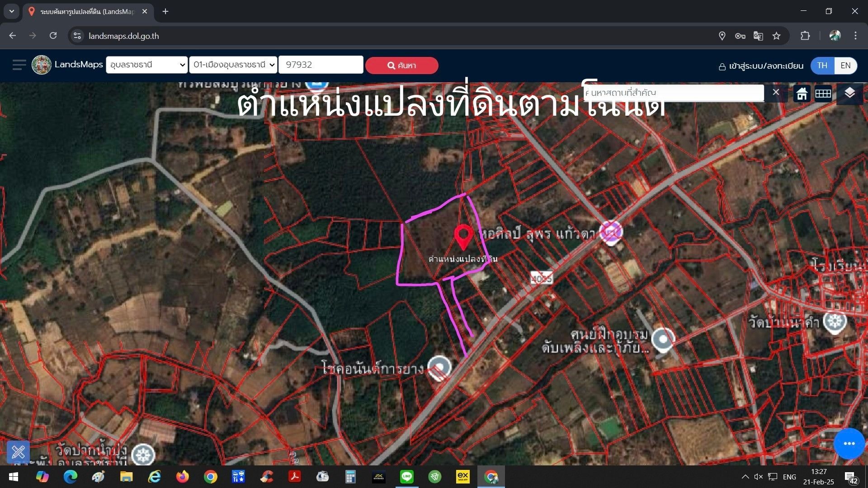This screenshot has width=868, height=488.
Task: Reload the landsmaps page
Action: coord(53,36)
